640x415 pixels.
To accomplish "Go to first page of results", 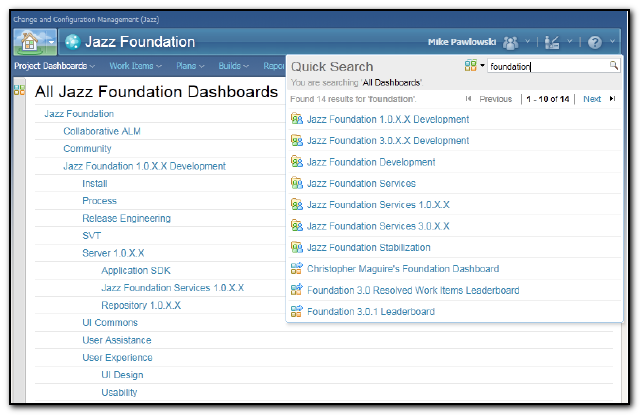I will [468, 99].
